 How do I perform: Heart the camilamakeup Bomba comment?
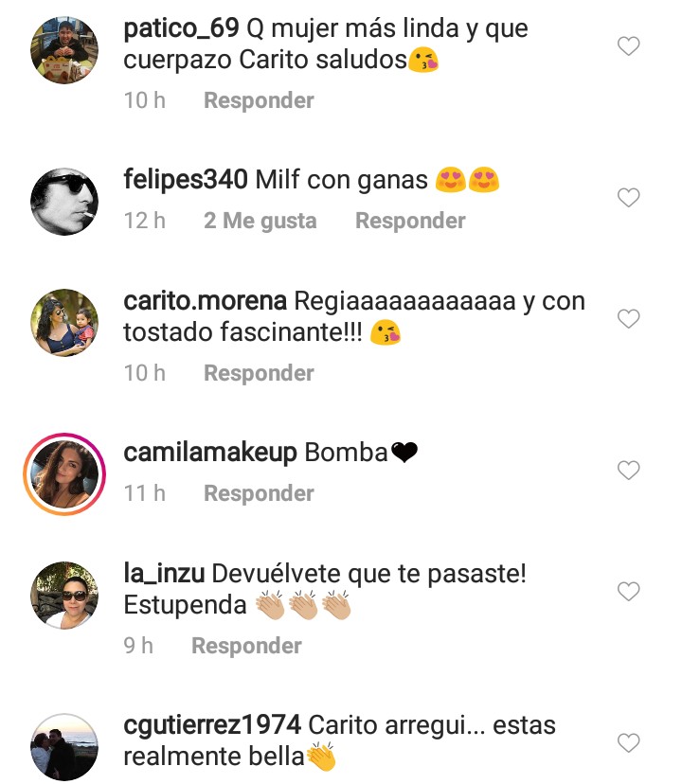628,470
